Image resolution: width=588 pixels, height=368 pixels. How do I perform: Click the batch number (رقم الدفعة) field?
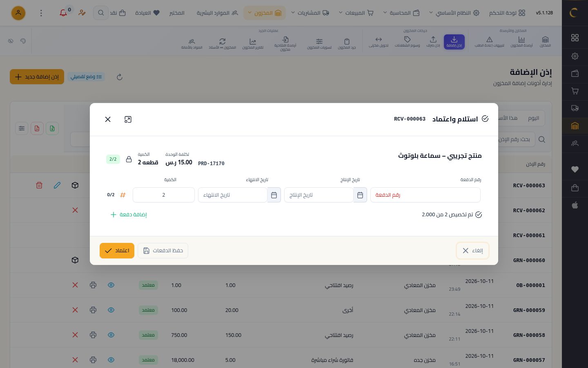[x=425, y=195]
